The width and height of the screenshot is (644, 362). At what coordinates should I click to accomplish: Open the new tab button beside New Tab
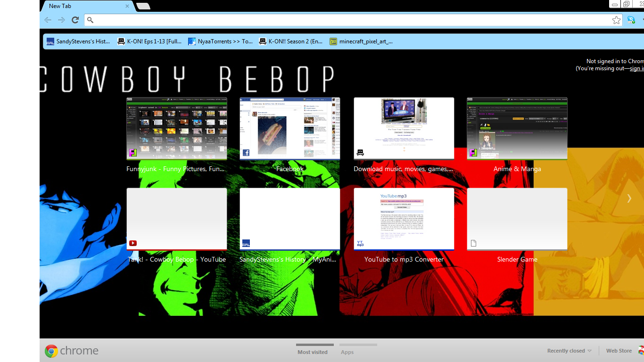(x=143, y=6)
